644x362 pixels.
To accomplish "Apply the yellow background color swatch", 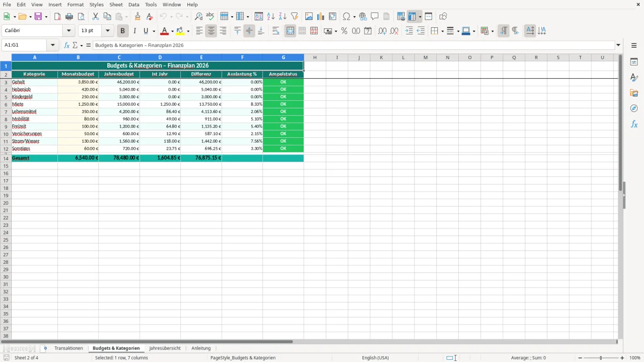I will coord(180,31).
